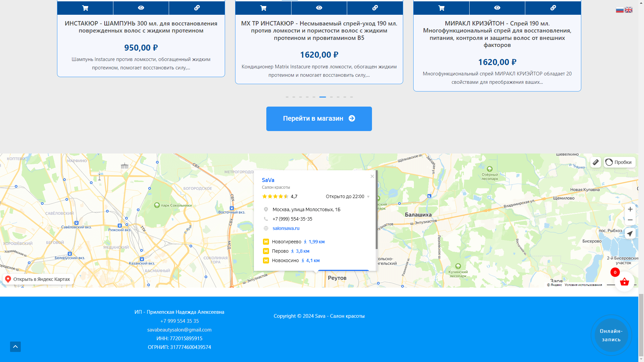Image resolution: width=644 pixels, height=362 pixels.
Task: Click Балашиха city label on map
Action: click(418, 215)
